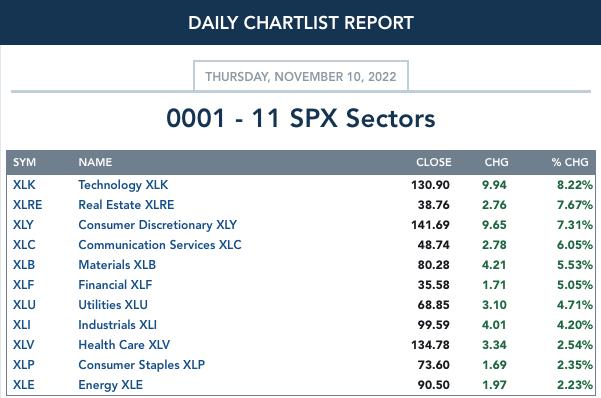Open Materials XLB name link
The height and width of the screenshot is (398, 601).
tap(117, 265)
